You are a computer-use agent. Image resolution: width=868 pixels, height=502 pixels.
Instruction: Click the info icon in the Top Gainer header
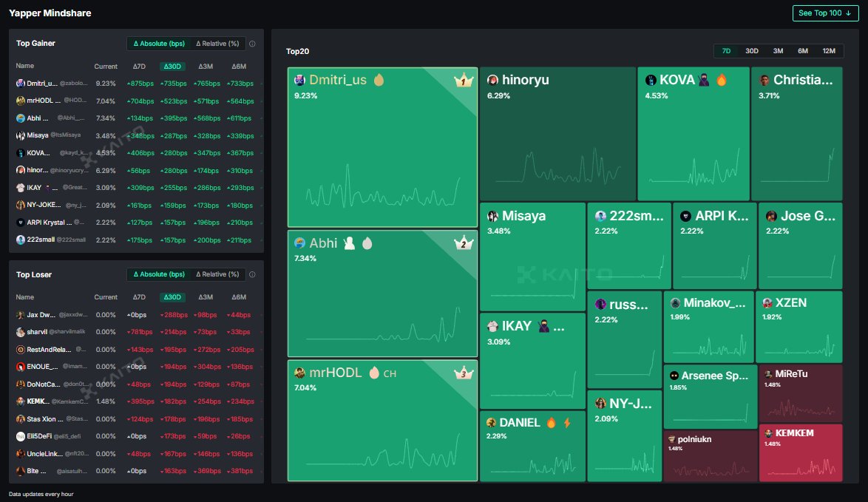tap(252, 44)
